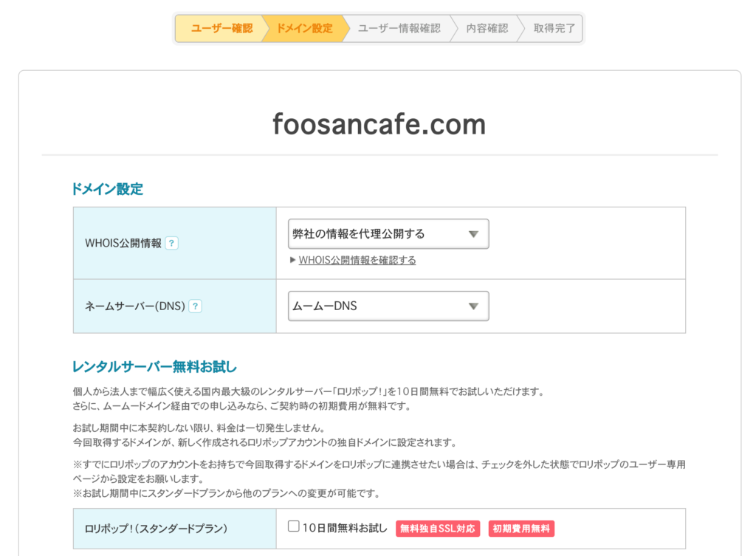This screenshot has height=556, width=756.
Task: Click the foosancafe.com domain heading
Action: (379, 124)
